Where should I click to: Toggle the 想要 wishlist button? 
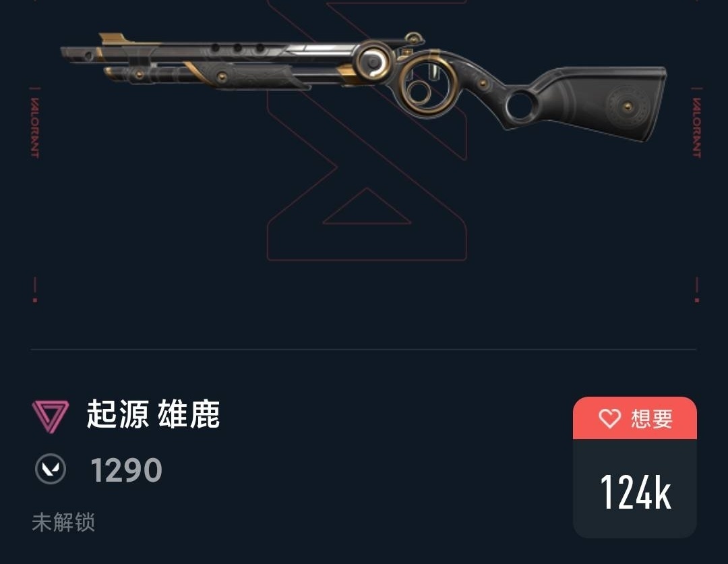click(x=635, y=418)
